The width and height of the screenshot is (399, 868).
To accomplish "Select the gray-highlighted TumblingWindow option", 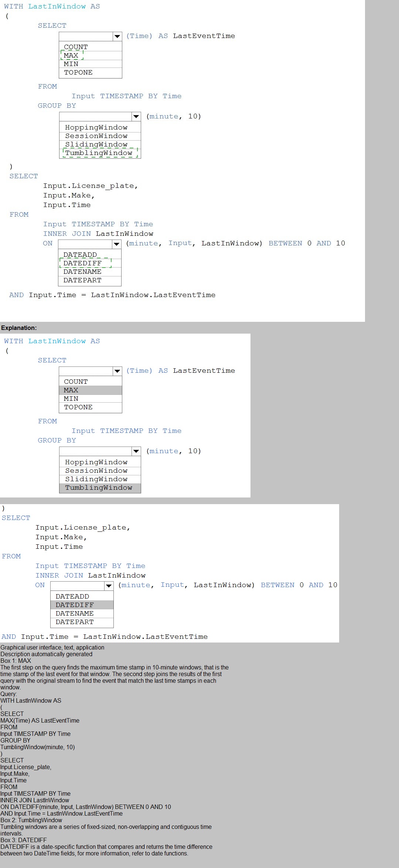I will point(100,488).
